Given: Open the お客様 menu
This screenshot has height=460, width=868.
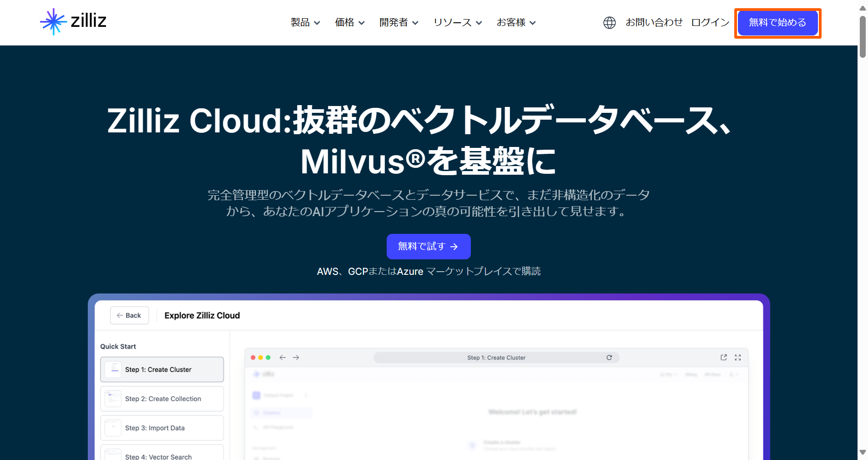Looking at the screenshot, I should (x=516, y=23).
